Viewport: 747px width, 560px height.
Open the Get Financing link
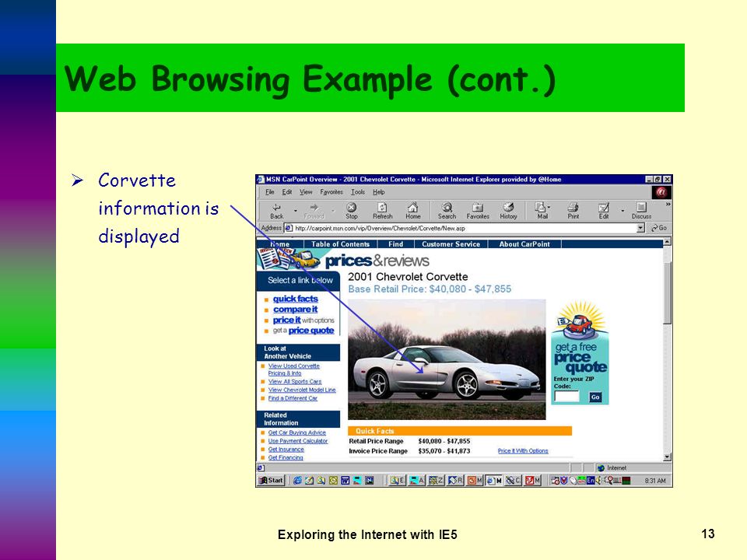pyautogui.click(x=286, y=457)
